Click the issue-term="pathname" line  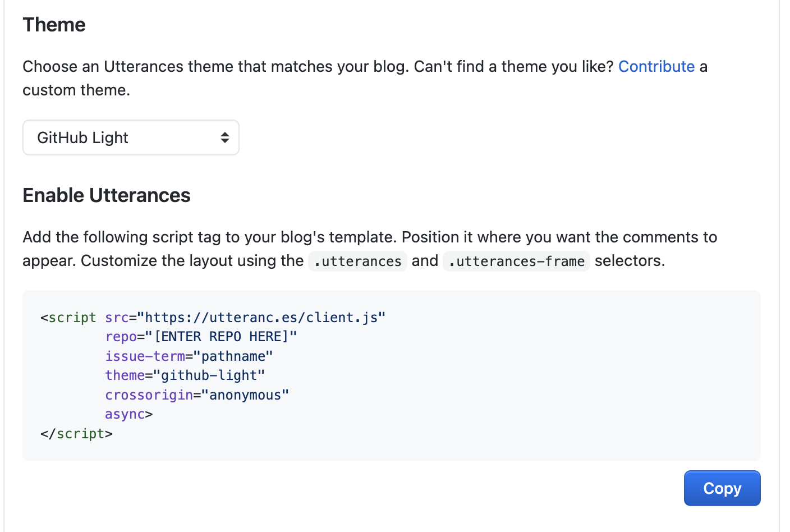coord(189,356)
